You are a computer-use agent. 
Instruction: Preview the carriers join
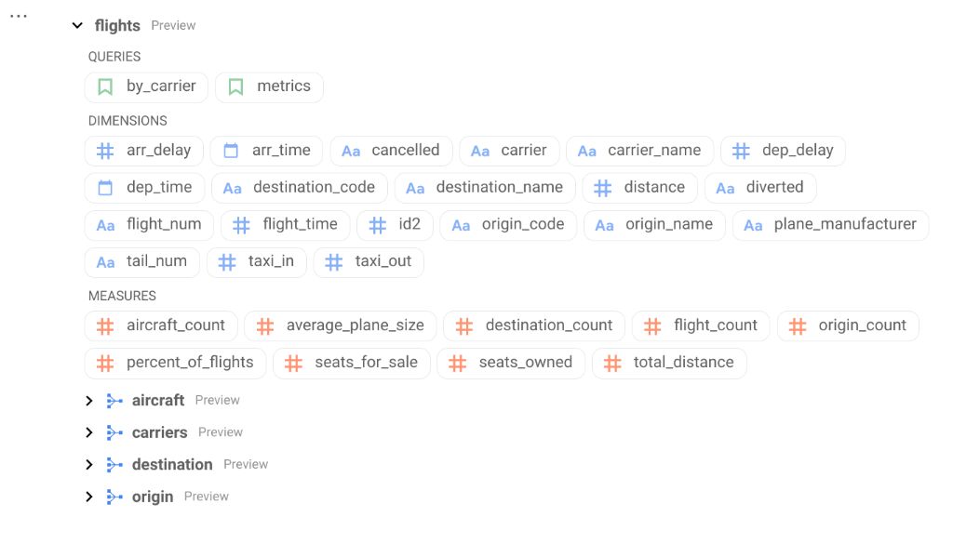[x=221, y=432]
